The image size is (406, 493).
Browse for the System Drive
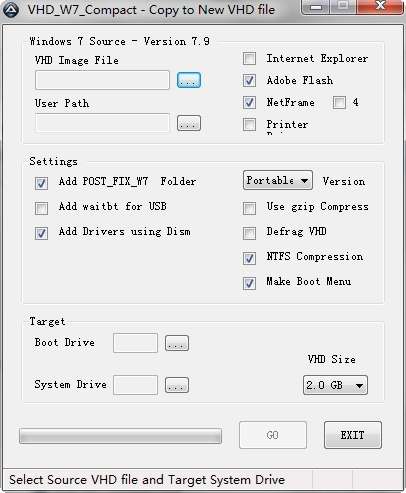pyautogui.click(x=177, y=385)
